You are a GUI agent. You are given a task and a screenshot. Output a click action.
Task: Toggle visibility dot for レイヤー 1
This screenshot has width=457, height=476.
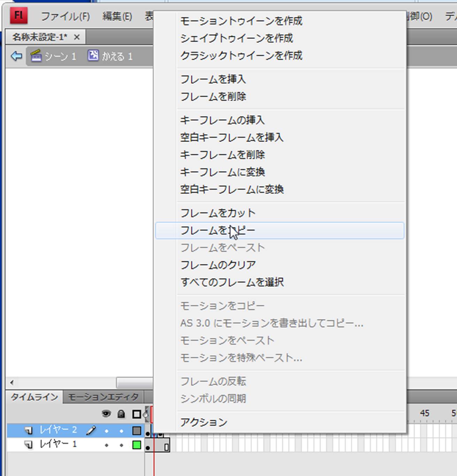point(107,445)
